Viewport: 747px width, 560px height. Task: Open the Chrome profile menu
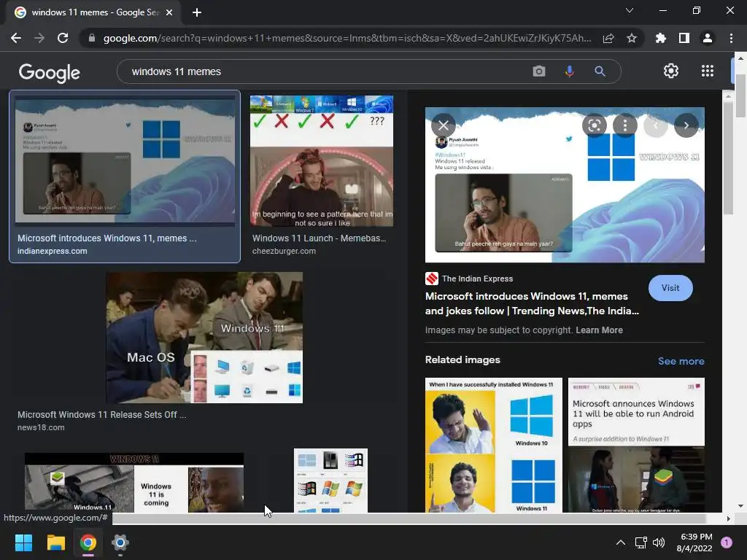click(x=708, y=38)
